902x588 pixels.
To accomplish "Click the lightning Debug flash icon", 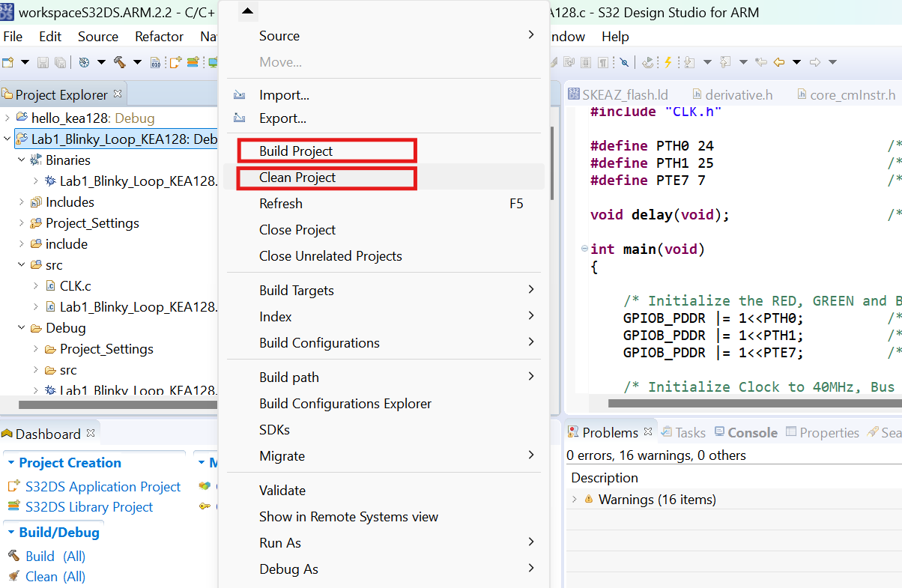I will [668, 61].
